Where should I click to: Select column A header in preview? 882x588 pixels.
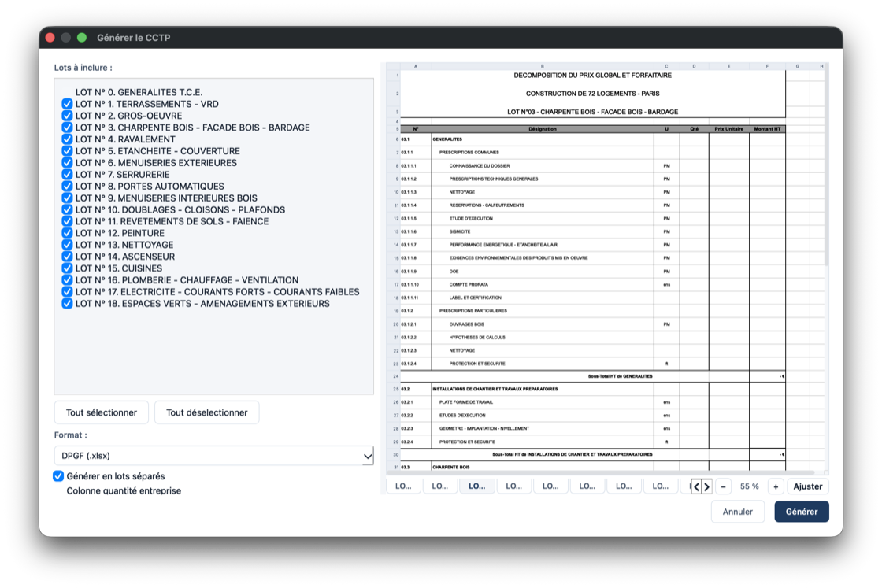(416, 66)
